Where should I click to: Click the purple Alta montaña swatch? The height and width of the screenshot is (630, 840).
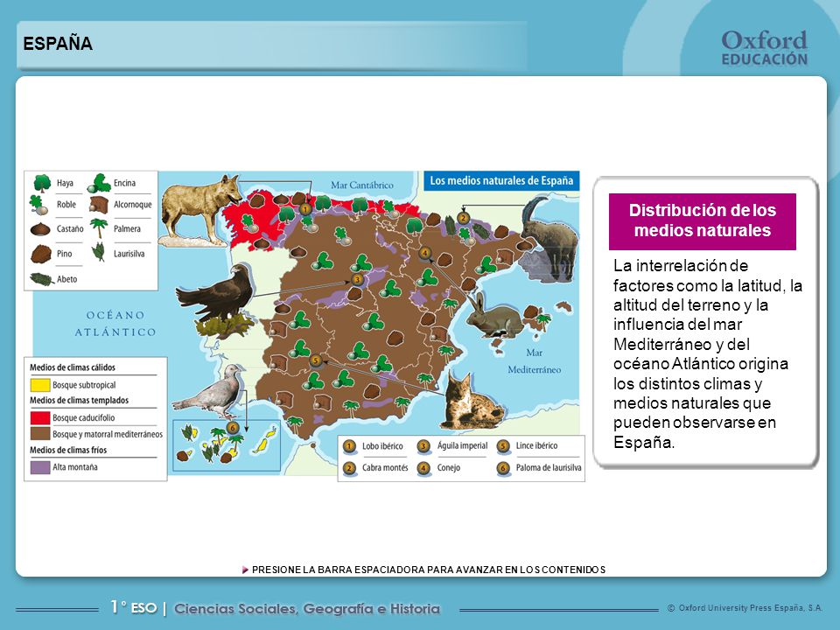40,467
